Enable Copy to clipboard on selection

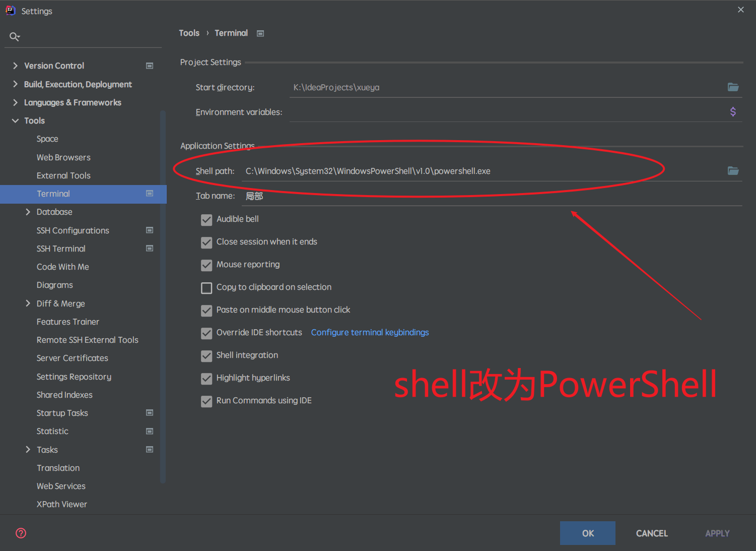pos(207,288)
